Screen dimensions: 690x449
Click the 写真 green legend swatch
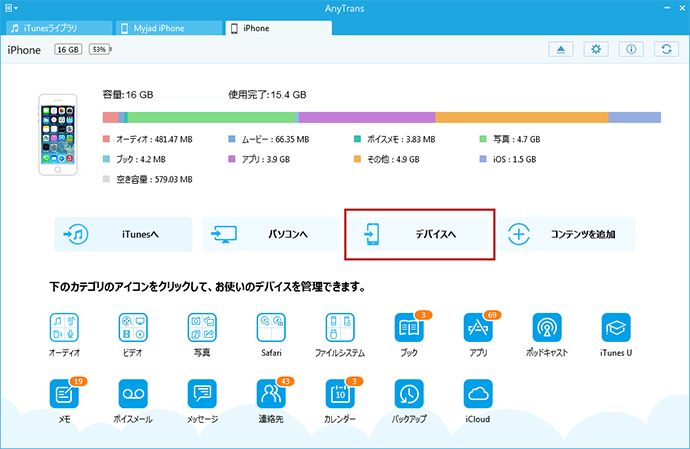click(483, 139)
